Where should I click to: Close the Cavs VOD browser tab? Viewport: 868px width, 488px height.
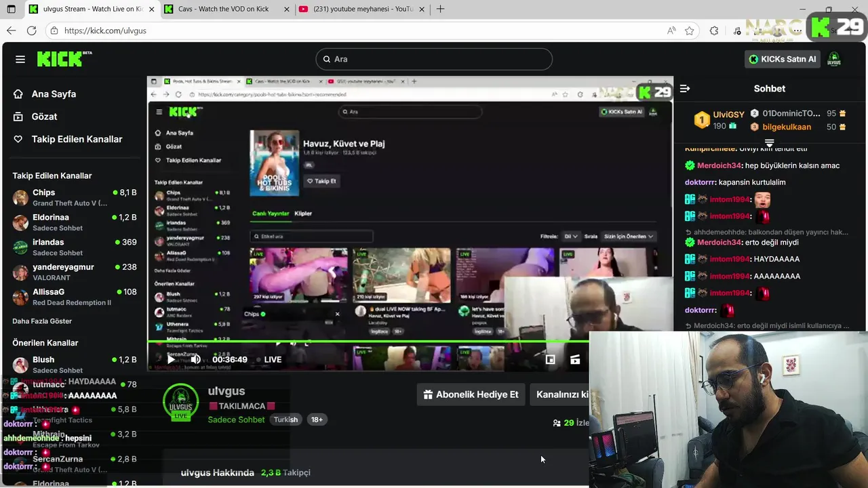[x=288, y=9]
